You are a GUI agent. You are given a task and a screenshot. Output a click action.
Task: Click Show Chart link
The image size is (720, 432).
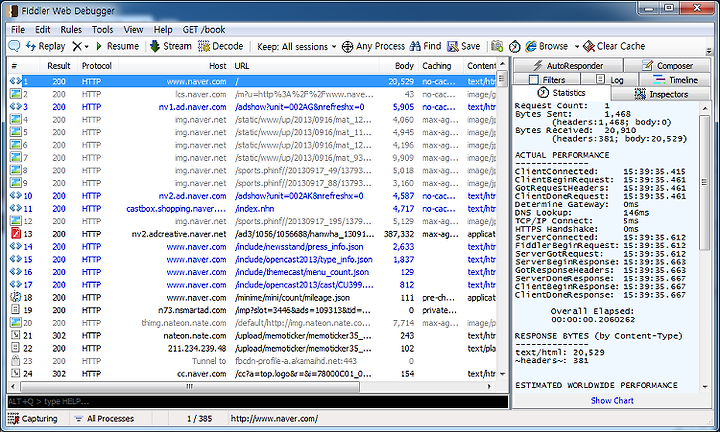coord(612,400)
